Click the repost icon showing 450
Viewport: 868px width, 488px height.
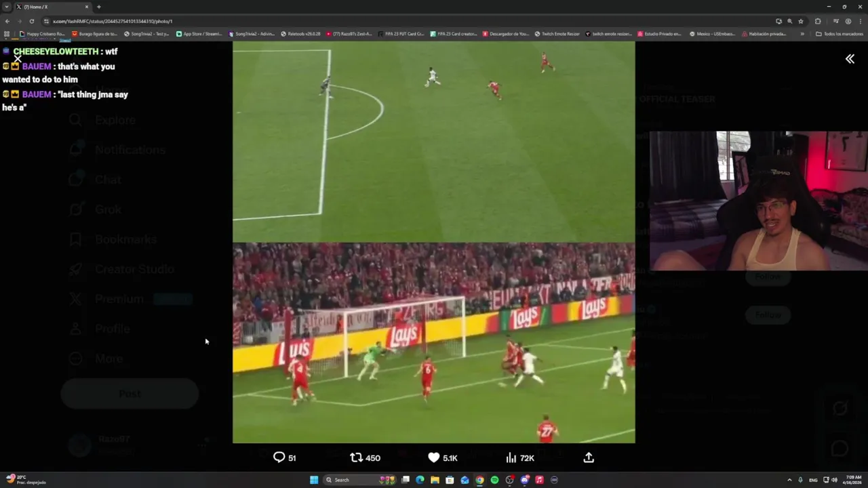(356, 457)
